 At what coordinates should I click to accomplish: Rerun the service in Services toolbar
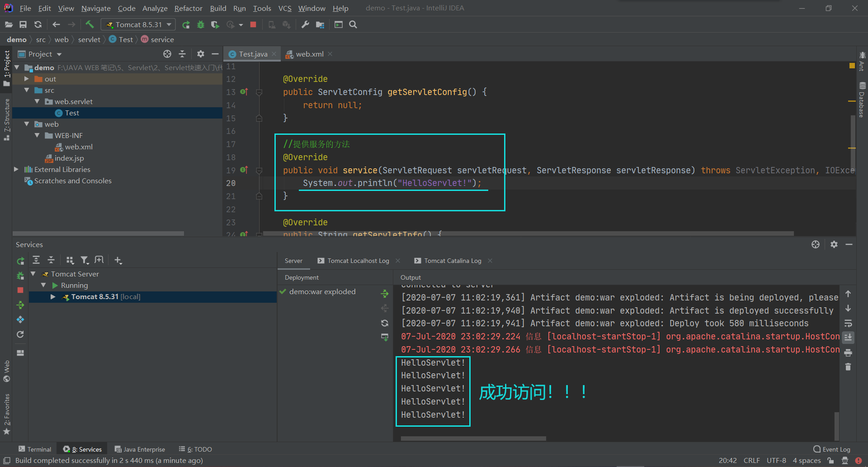point(20,261)
